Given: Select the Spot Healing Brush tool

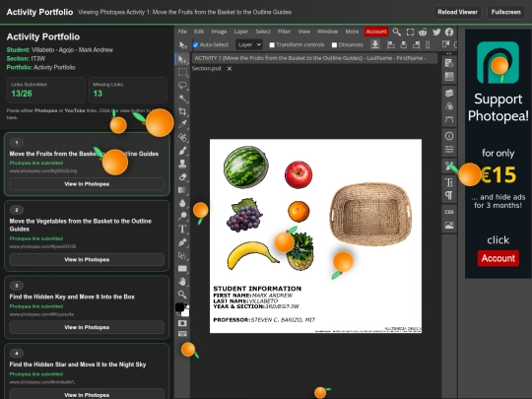Looking at the screenshot, I should (x=182, y=137).
